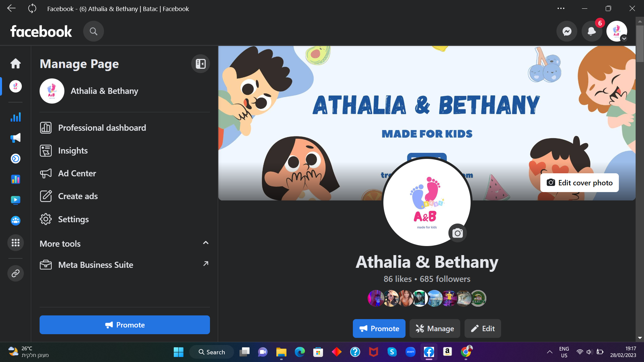Open Messenger chat icon
Screen dimensions: 644x362
click(567, 32)
